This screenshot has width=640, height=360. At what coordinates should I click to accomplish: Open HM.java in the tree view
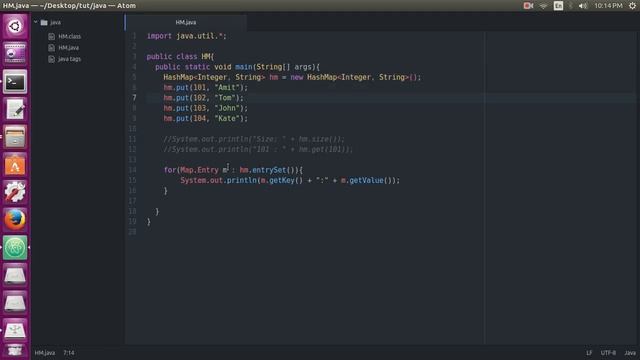(69, 48)
